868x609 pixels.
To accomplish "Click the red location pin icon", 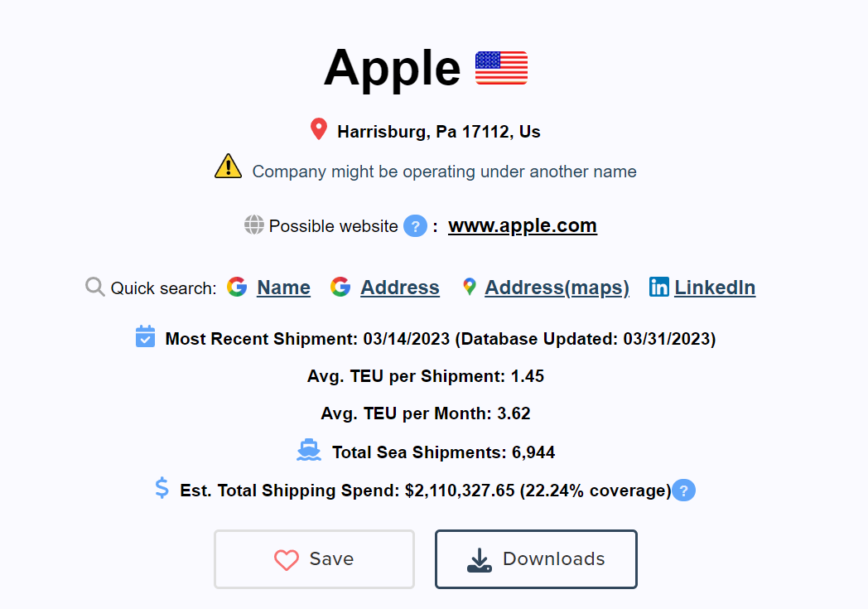I will (318, 129).
